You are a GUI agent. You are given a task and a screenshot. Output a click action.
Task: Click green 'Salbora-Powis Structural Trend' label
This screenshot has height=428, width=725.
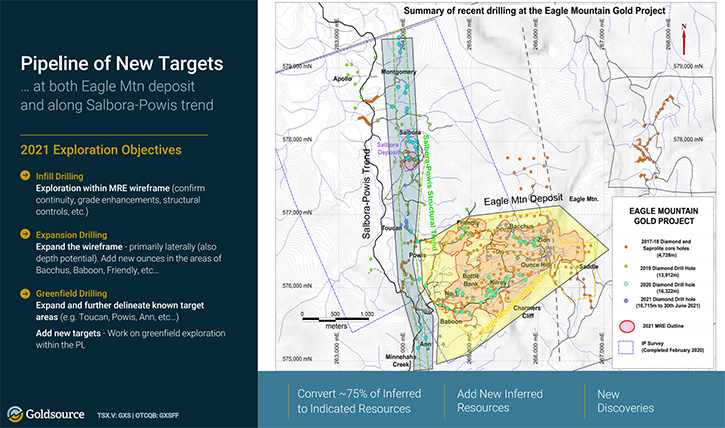pyautogui.click(x=430, y=193)
